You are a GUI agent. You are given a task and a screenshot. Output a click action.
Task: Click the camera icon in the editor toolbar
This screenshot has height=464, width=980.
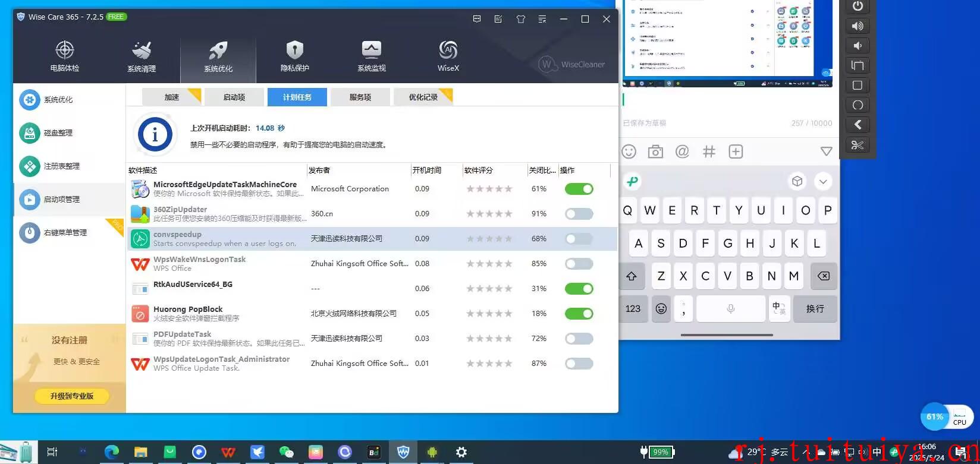(655, 151)
